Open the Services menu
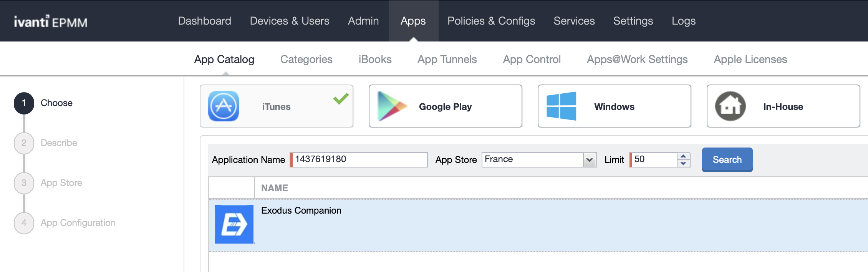This screenshot has height=272, width=868. click(574, 21)
